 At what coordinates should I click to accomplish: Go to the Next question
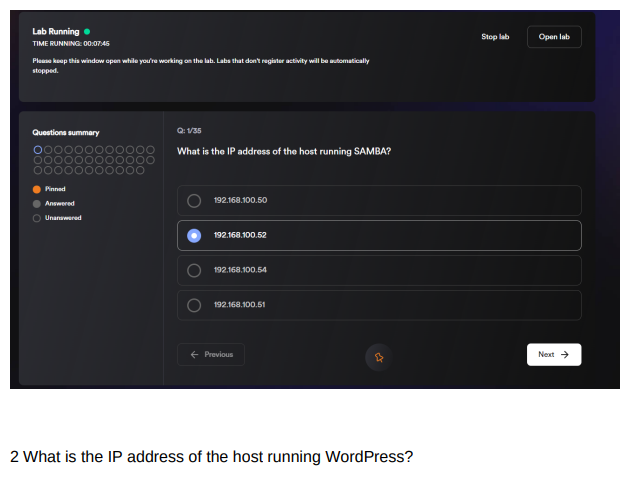click(x=553, y=354)
